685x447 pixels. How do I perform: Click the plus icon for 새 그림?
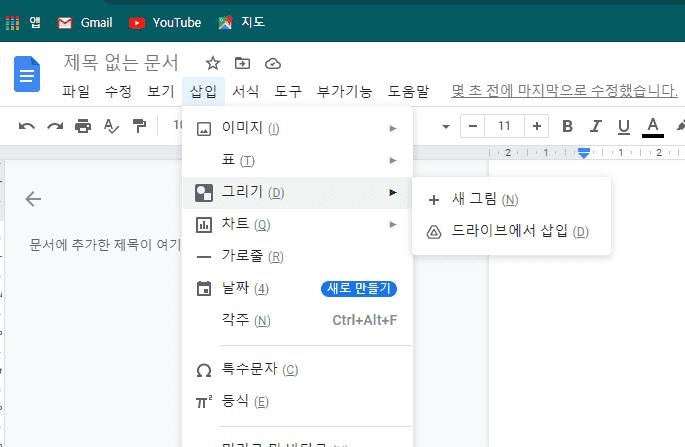pyautogui.click(x=434, y=200)
